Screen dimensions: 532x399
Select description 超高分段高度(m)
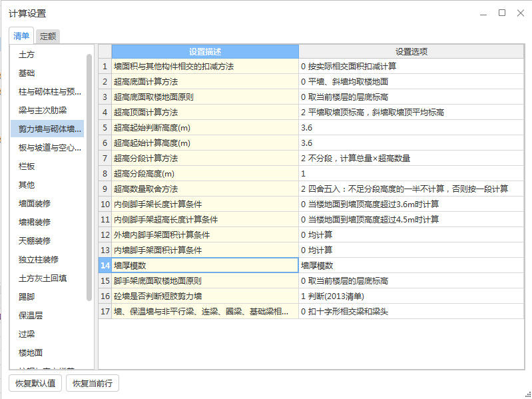[205, 174]
